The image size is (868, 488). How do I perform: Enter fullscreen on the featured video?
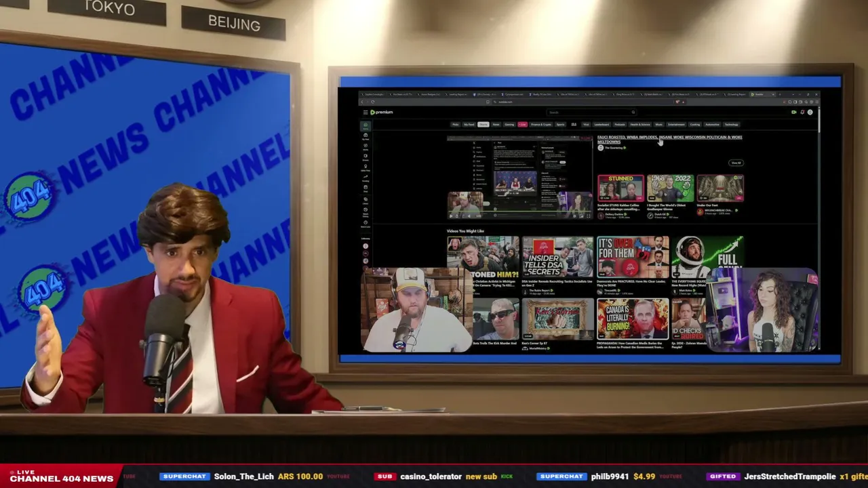pyautogui.click(x=588, y=216)
